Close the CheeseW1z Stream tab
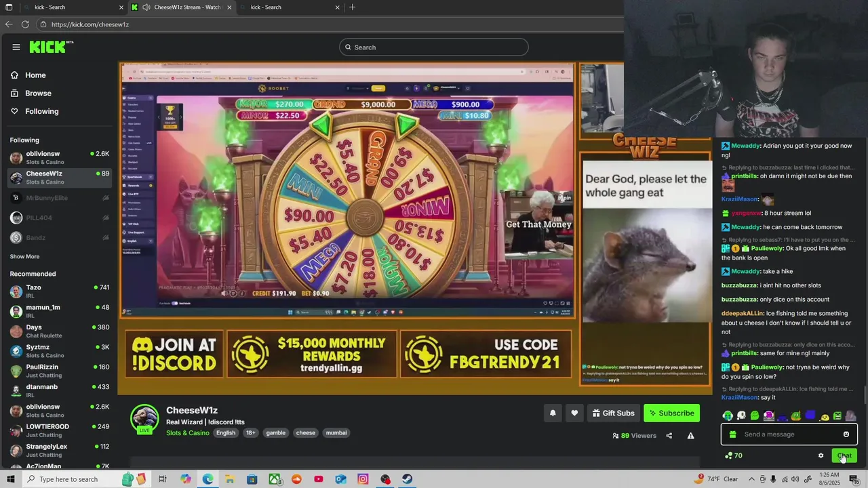 229,7
